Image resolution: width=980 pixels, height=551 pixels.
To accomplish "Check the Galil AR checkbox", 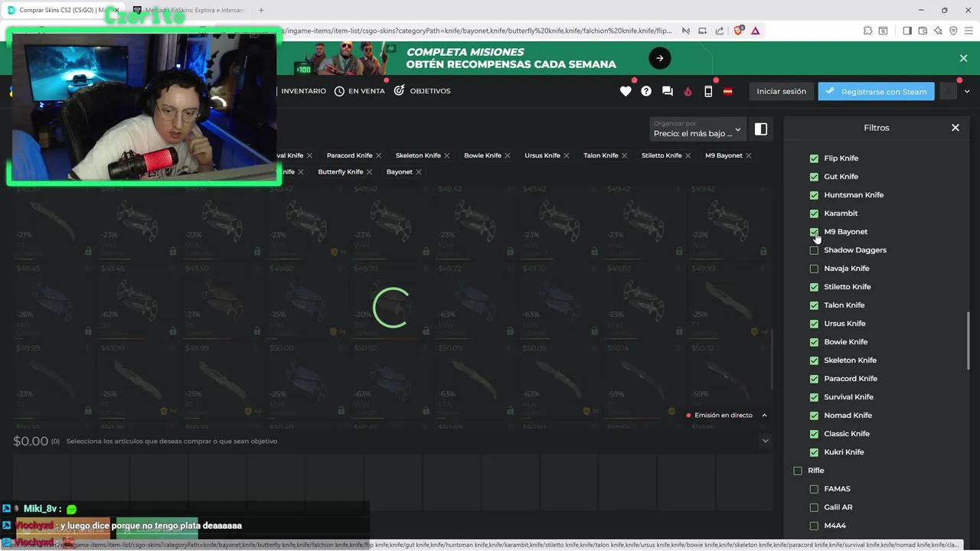I will pyautogui.click(x=814, y=507).
